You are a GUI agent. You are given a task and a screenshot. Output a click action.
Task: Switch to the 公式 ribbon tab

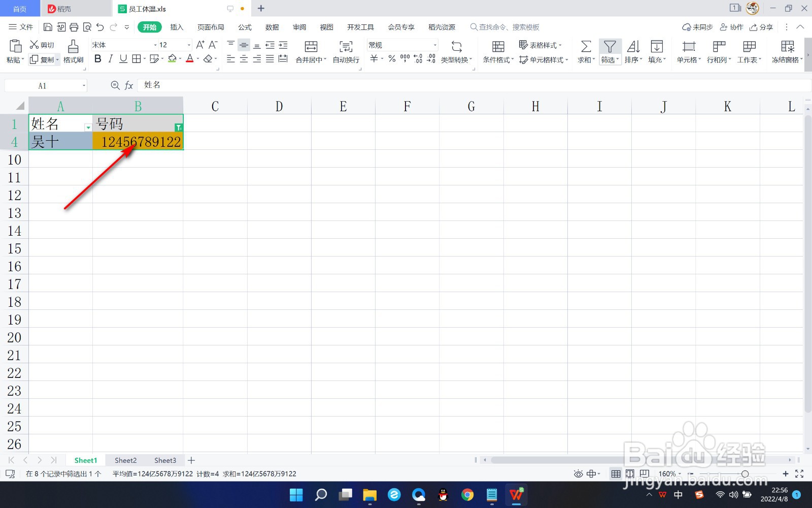245,27
